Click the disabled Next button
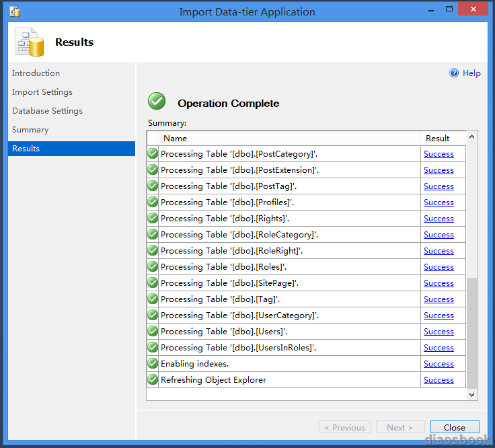 click(400, 427)
